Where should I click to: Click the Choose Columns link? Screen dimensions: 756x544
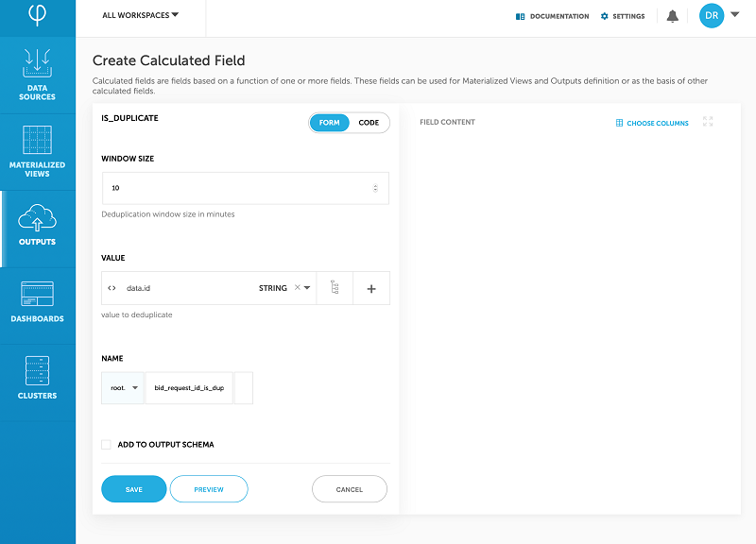pyautogui.click(x=651, y=122)
